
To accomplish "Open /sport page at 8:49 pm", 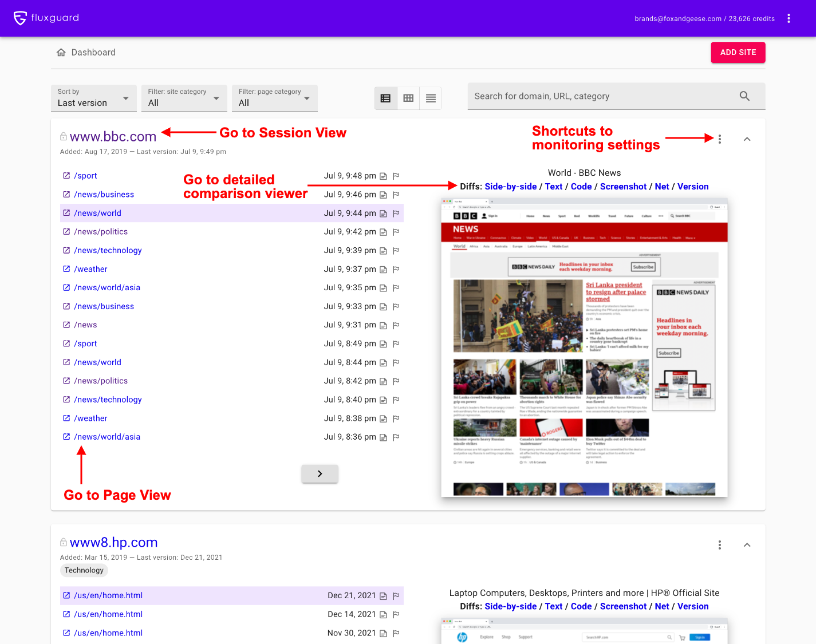I will pyautogui.click(x=85, y=343).
